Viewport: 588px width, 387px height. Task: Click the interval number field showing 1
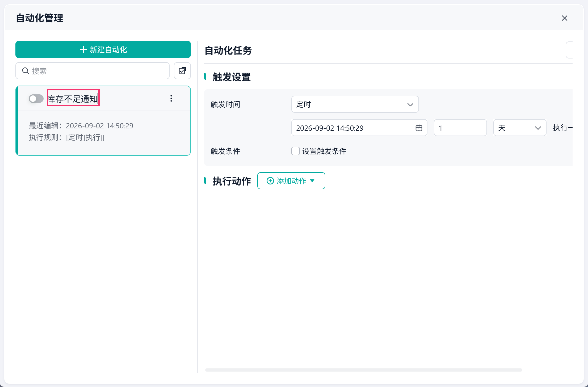(x=460, y=128)
